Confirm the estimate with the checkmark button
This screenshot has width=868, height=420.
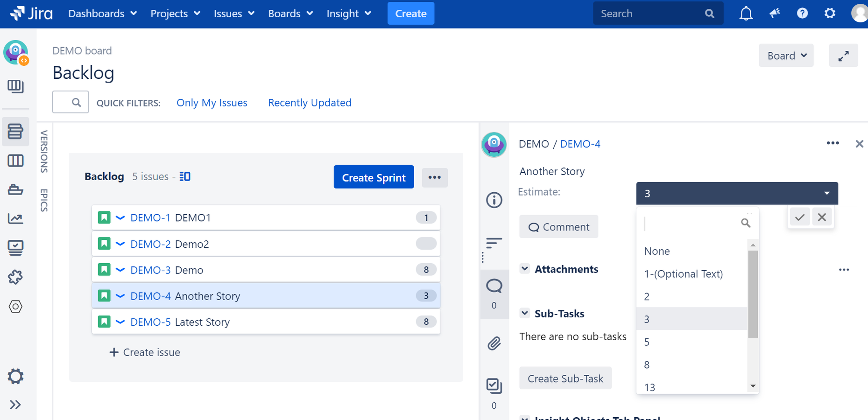(800, 217)
